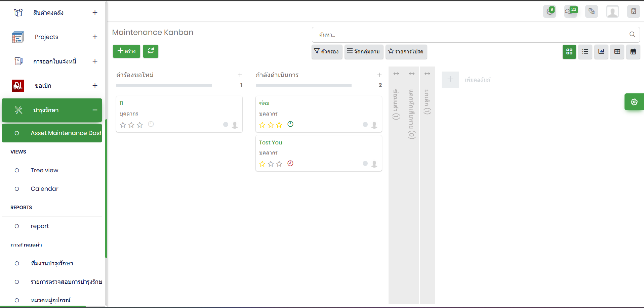
Task: Open the จัดกลุ่มตาม group-by dropdown
Action: pyautogui.click(x=363, y=52)
